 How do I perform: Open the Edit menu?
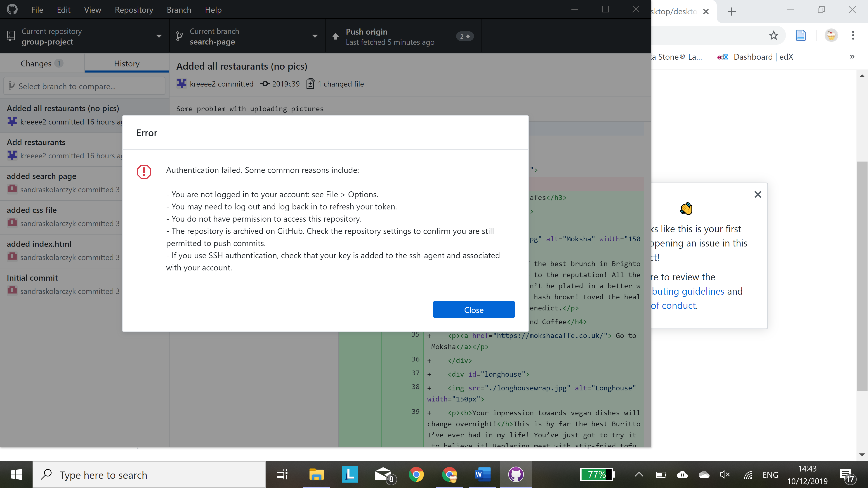(63, 10)
